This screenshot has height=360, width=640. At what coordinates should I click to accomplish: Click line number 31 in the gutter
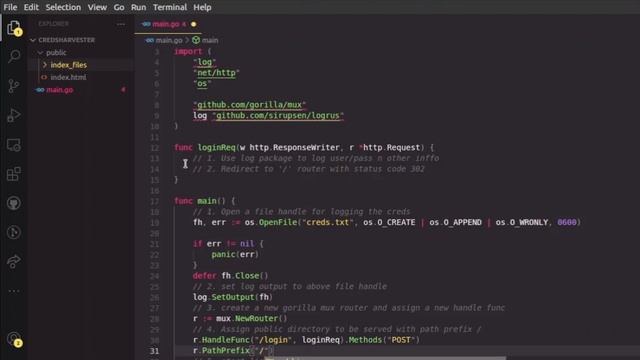154,351
